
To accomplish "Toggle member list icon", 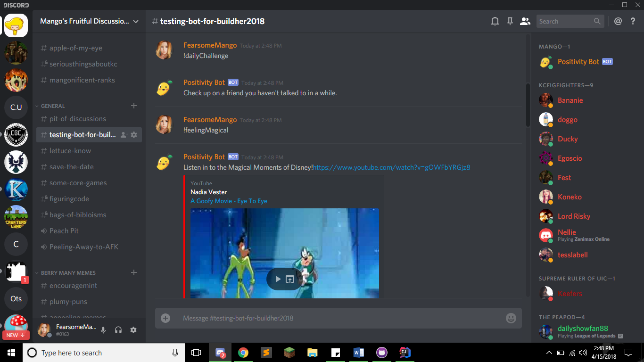I will 525,21.
